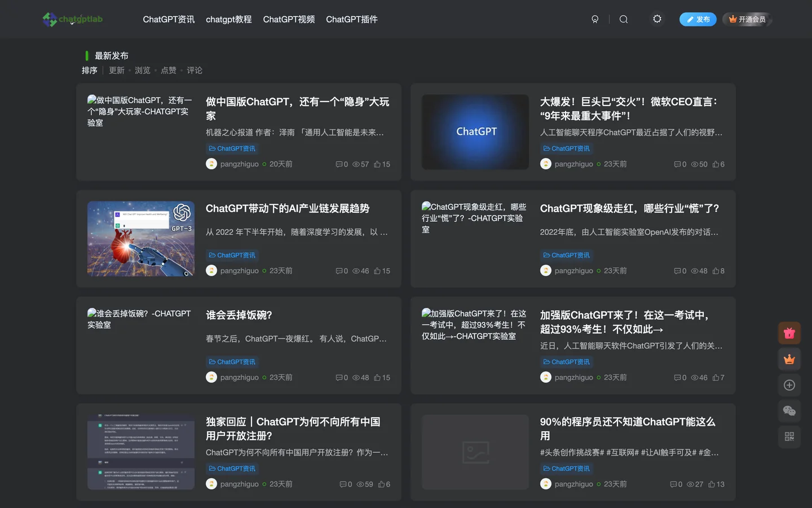Screen dimensions: 812x508
Task: Open the chatgptlab logo home link
Action: click(73, 19)
